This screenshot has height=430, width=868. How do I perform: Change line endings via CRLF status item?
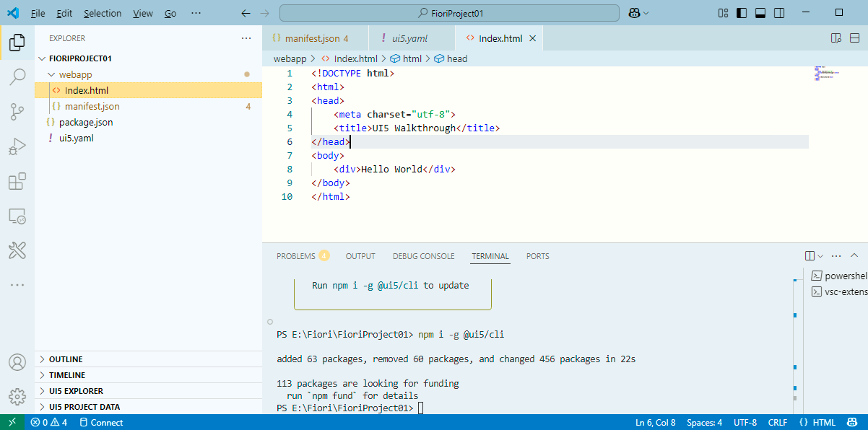pyautogui.click(x=778, y=422)
